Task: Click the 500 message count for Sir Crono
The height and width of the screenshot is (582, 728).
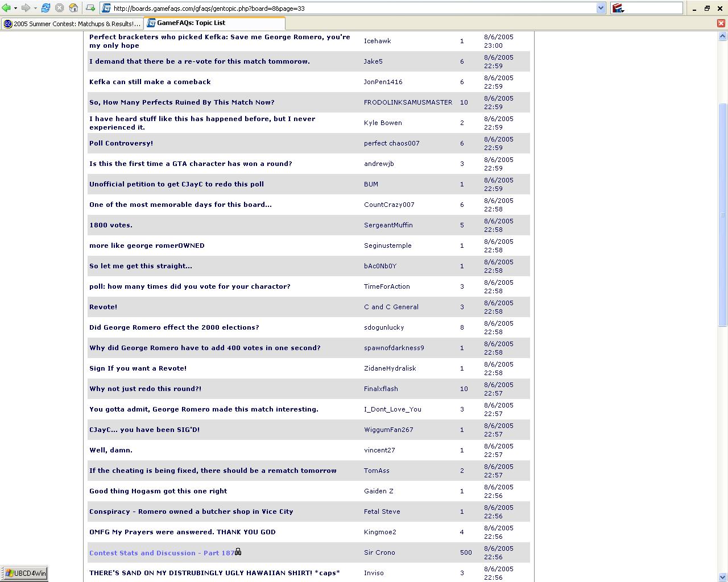Action: point(466,552)
